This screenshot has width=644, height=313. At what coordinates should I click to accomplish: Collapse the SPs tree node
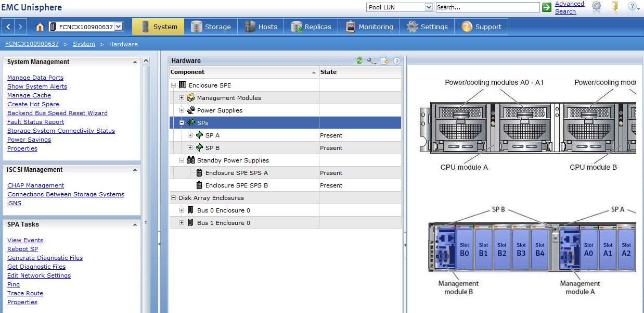click(x=182, y=122)
